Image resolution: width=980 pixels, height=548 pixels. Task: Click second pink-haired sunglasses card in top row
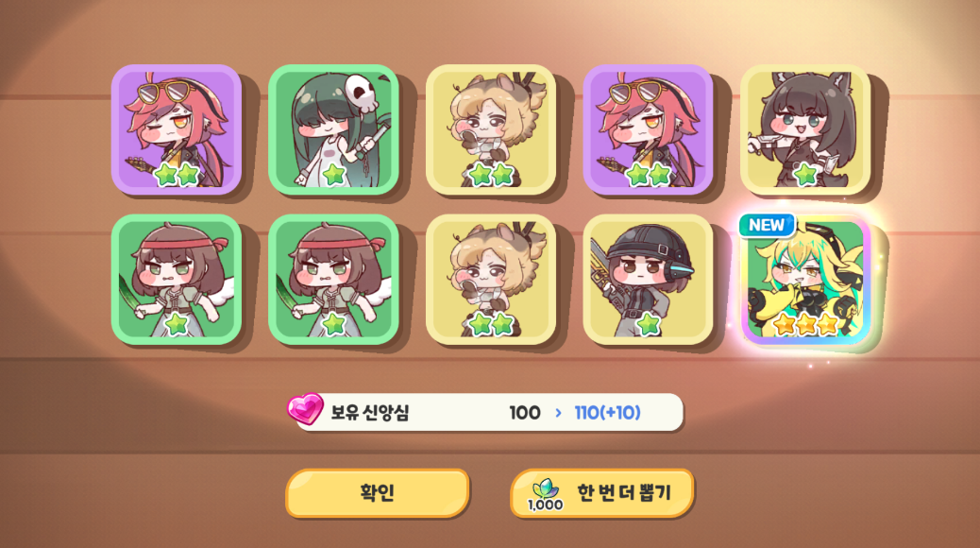pos(648,129)
